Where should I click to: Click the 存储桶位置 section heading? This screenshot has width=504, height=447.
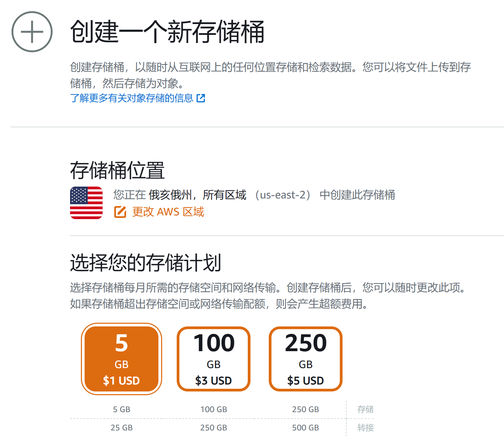[117, 170]
